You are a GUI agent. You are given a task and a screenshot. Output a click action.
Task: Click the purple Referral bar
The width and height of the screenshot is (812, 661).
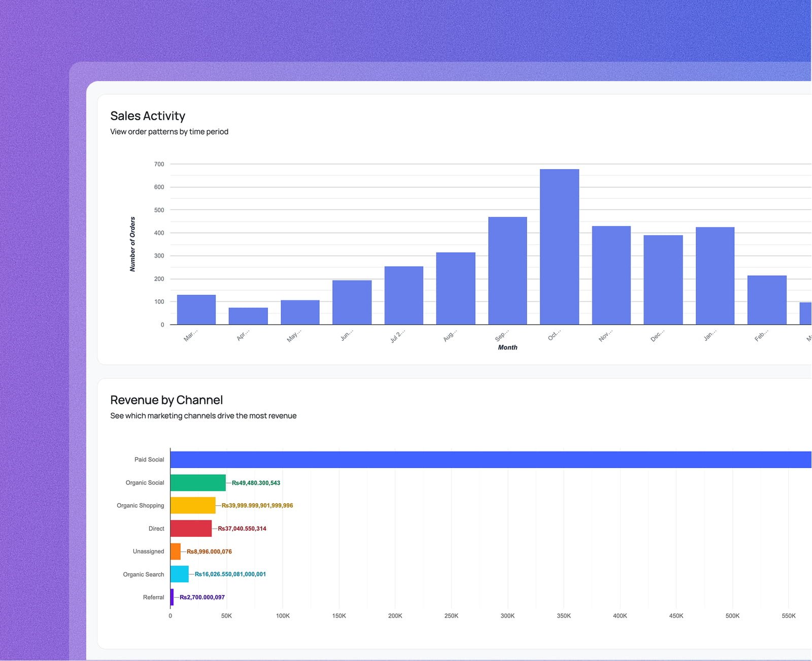click(x=172, y=597)
